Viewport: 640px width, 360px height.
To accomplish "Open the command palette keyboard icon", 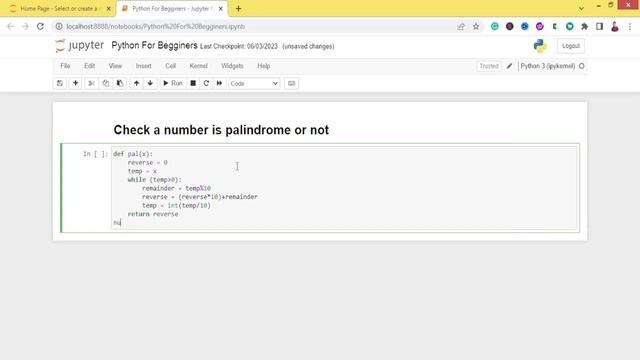I will coord(291,83).
